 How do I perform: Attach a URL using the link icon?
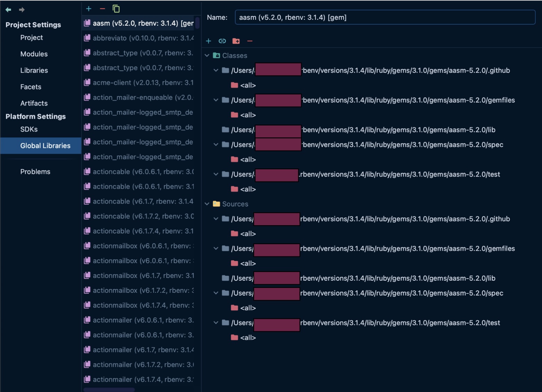[x=222, y=41]
